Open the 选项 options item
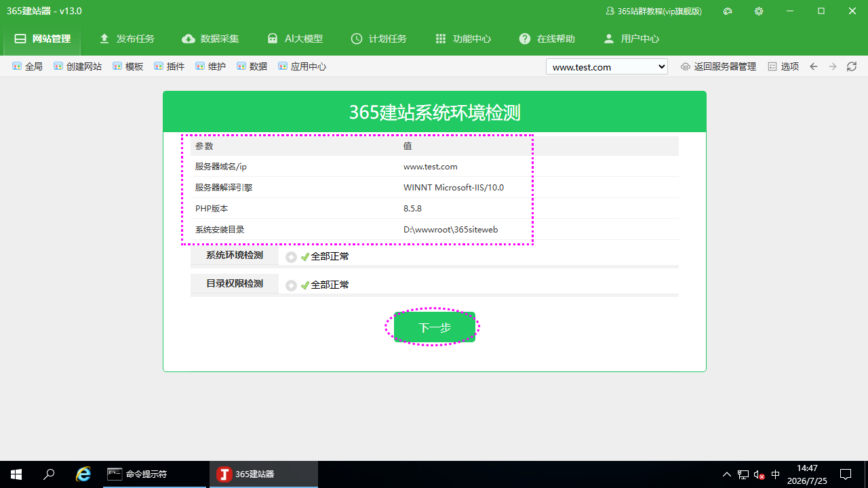868x488 pixels. (783, 66)
